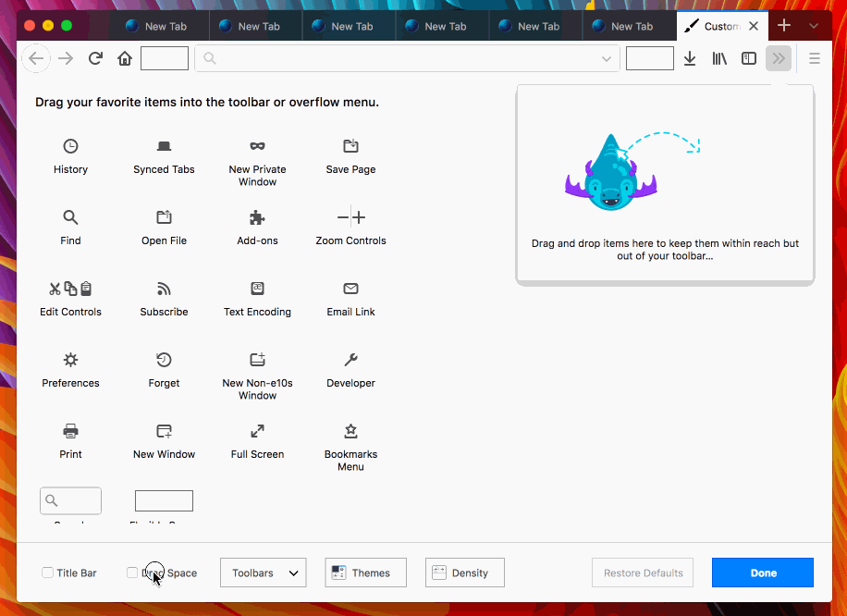Select the Full Screen arrows icon
This screenshot has width=847, height=616.
[x=258, y=431]
